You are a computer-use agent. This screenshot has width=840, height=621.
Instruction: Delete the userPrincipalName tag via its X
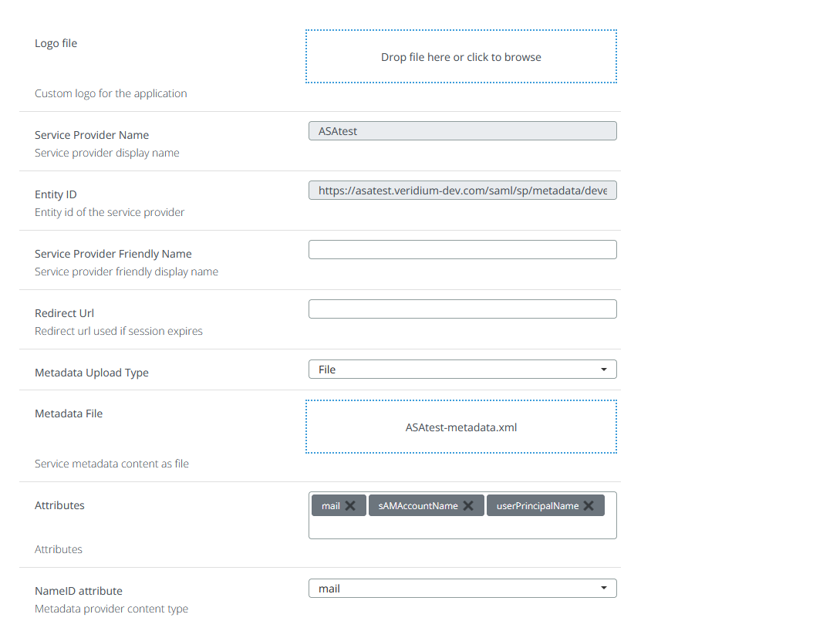(589, 506)
